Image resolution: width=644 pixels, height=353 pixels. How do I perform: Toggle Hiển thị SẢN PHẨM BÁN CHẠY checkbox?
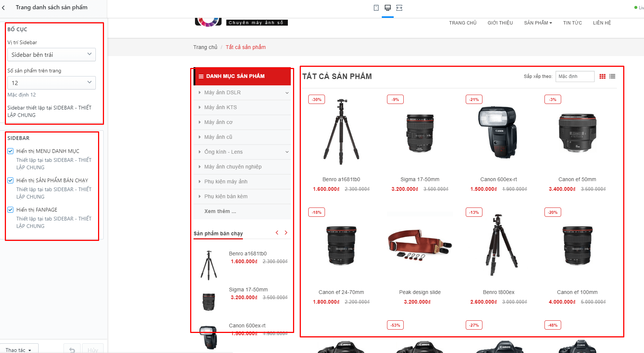pyautogui.click(x=10, y=180)
